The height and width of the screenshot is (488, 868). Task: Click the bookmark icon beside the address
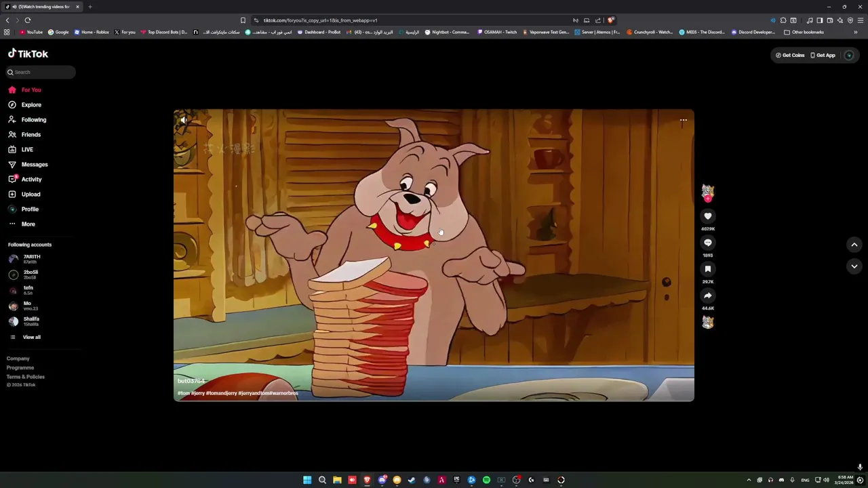tap(243, 20)
